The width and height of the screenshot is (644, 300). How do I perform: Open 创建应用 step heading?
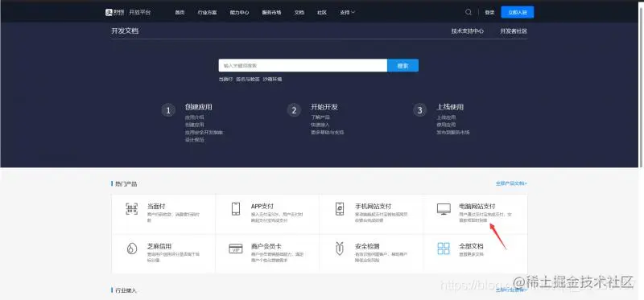coord(198,107)
